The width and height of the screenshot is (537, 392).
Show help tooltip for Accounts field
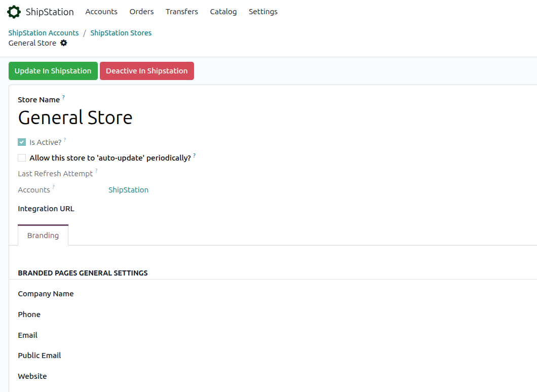coord(53,187)
